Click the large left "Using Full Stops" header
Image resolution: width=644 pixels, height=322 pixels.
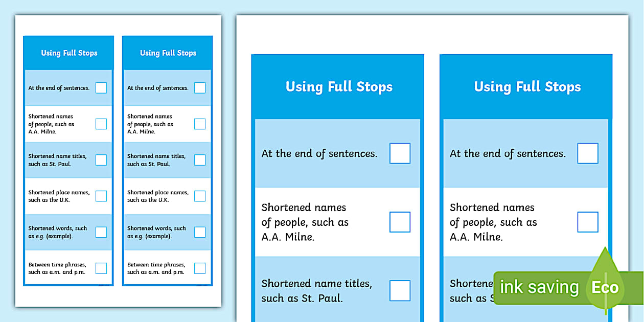coord(339,87)
